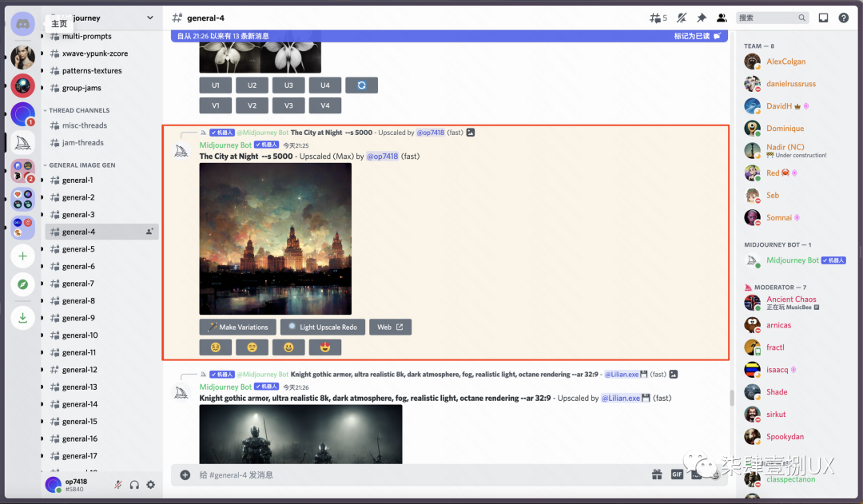
Task: Open the gift Nitro icon
Action: tap(657, 474)
